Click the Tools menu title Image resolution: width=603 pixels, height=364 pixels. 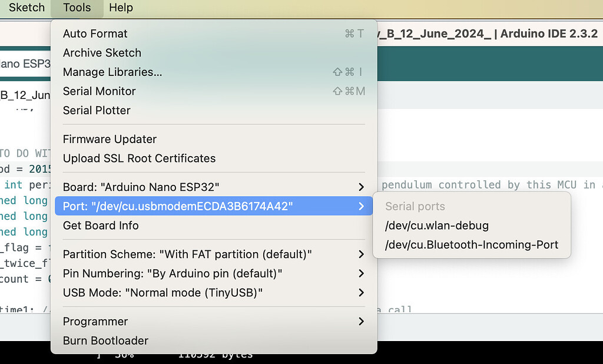(77, 8)
